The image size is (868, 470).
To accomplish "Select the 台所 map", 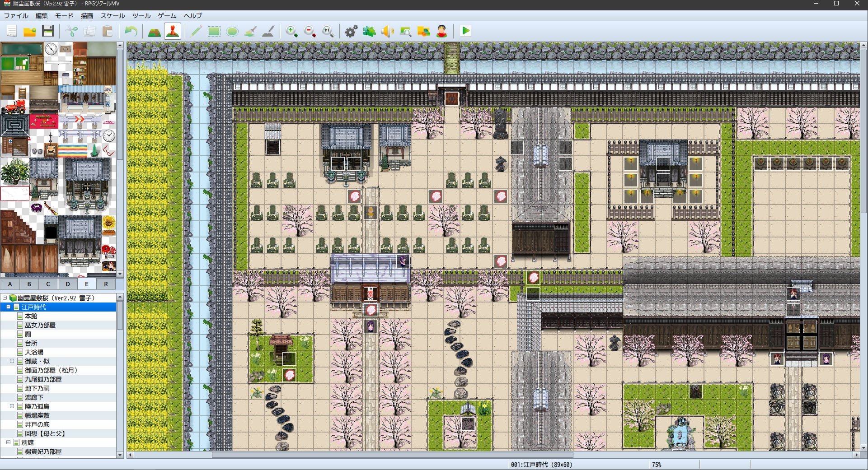I will (31, 343).
